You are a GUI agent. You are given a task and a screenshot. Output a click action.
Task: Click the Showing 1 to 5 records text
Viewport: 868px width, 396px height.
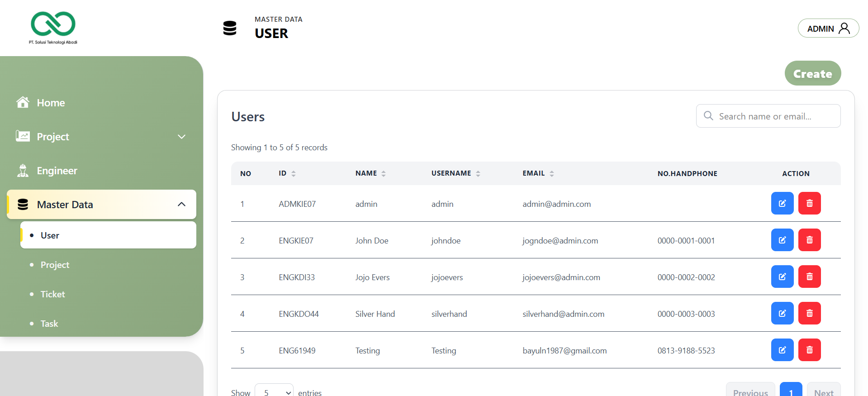279,148
